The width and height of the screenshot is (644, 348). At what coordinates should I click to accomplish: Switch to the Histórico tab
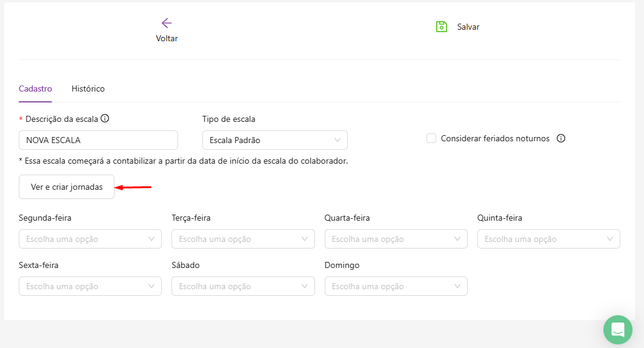click(x=88, y=89)
